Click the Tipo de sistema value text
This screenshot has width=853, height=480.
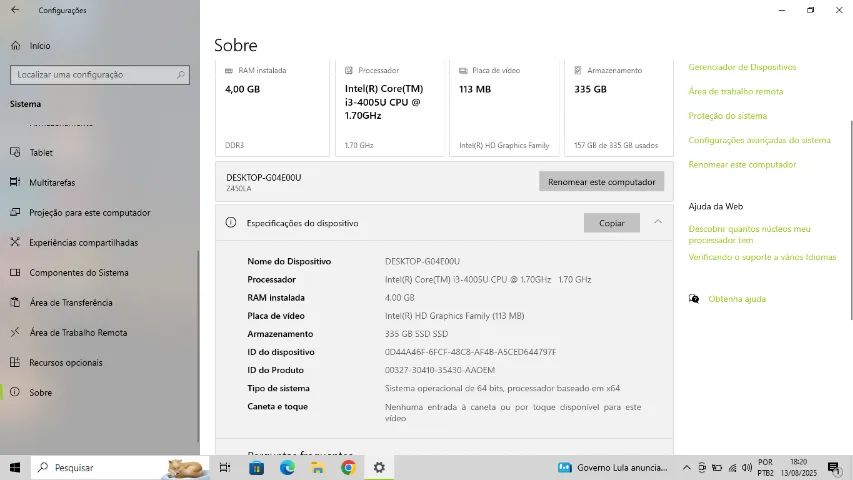[502, 388]
